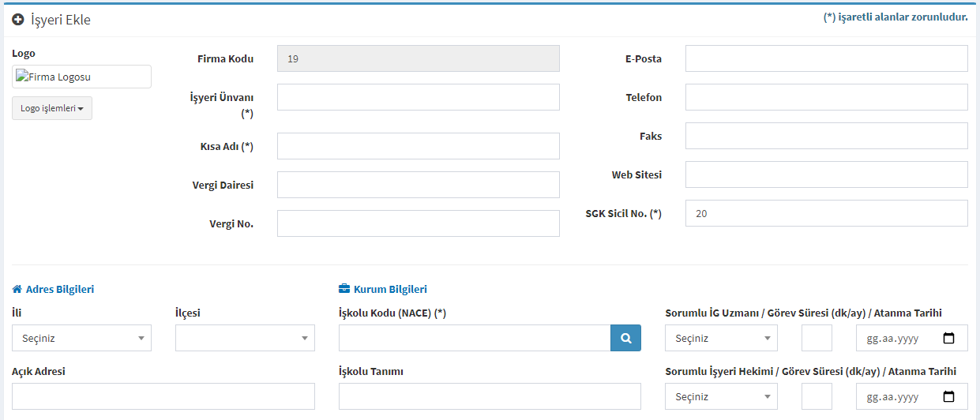
Task: Click the plus icon beside İşyeri Ekle
Action: tap(18, 20)
